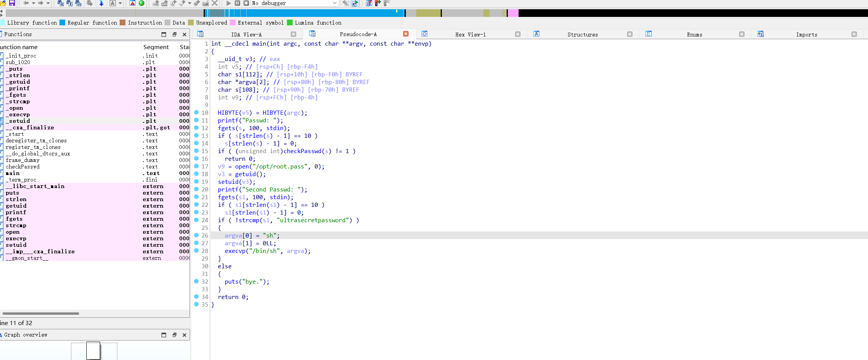Image resolution: width=868 pixels, height=360 pixels.
Task: Toggle breakpoint dot on line 15
Action: click(196, 151)
